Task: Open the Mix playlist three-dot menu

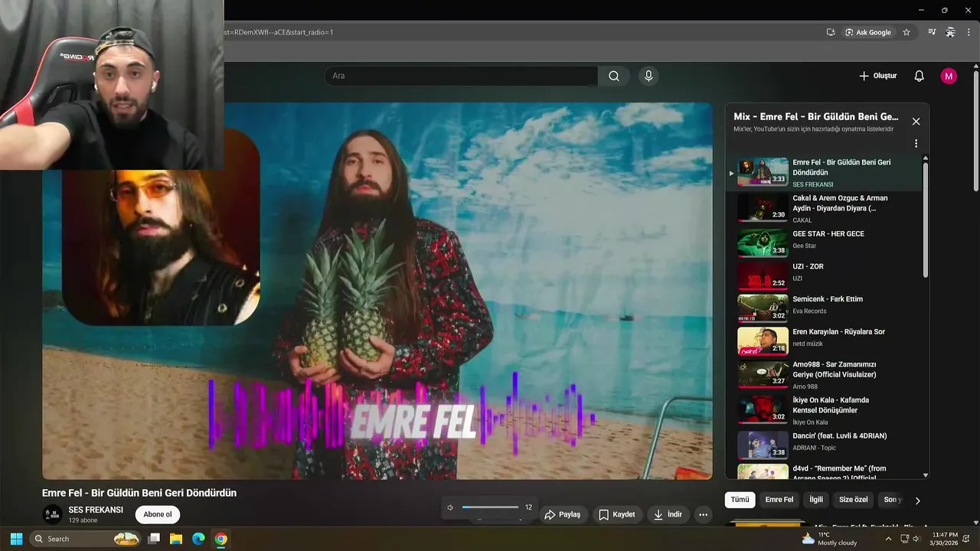Action: (x=916, y=143)
